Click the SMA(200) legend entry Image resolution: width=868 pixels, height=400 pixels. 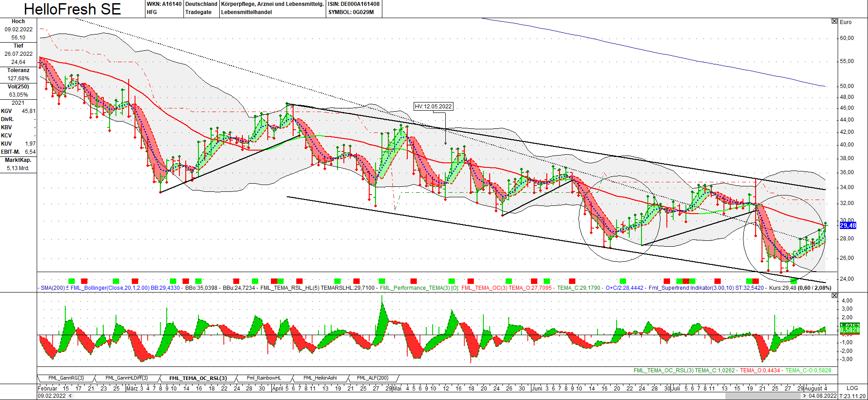[54, 288]
